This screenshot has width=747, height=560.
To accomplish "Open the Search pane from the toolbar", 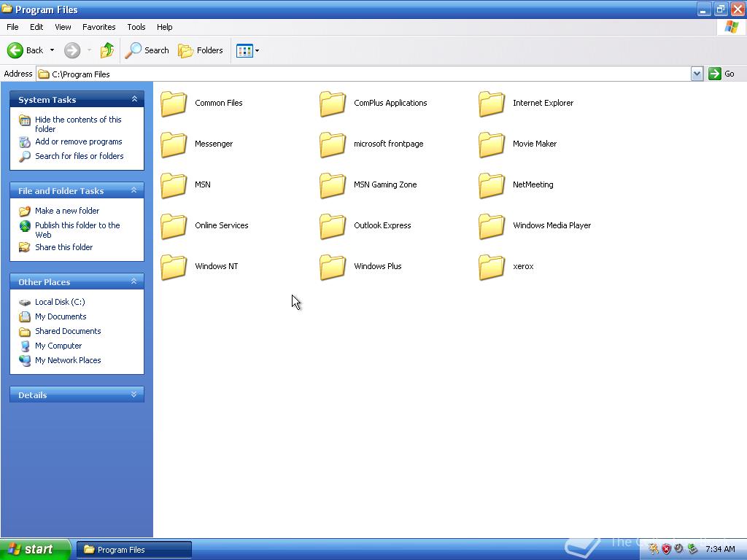I will pyautogui.click(x=147, y=50).
